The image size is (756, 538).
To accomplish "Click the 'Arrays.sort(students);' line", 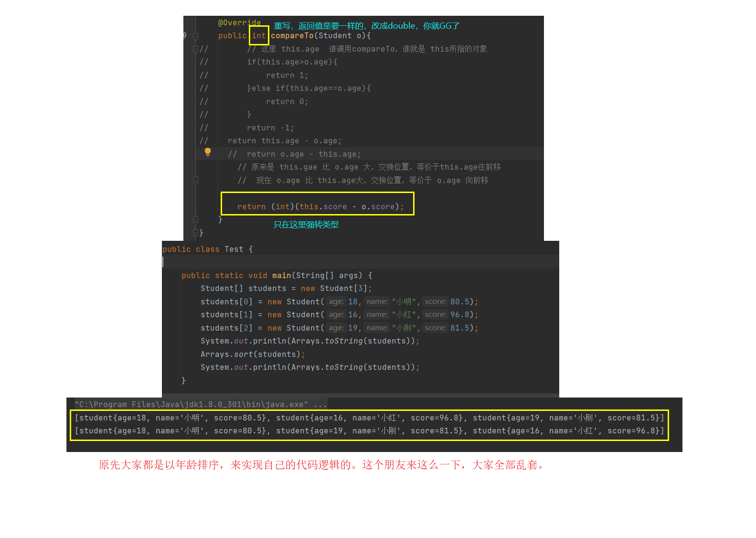I will (253, 355).
